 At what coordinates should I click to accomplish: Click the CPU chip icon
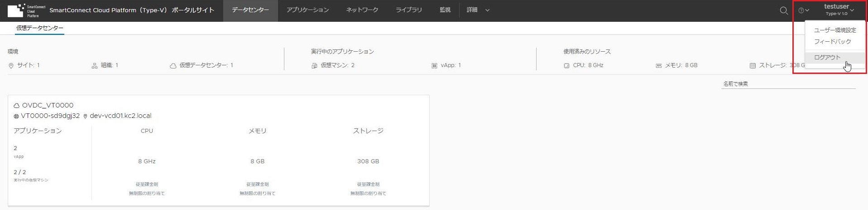coord(566,66)
